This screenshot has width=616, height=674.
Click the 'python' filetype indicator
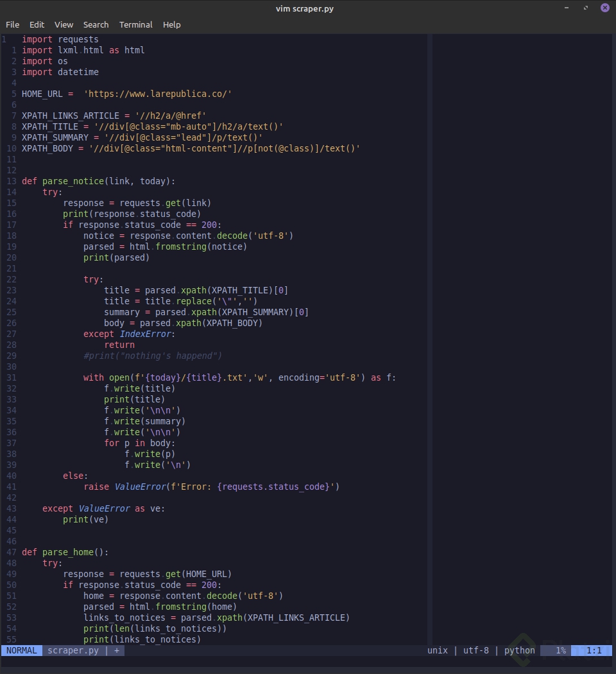point(519,650)
